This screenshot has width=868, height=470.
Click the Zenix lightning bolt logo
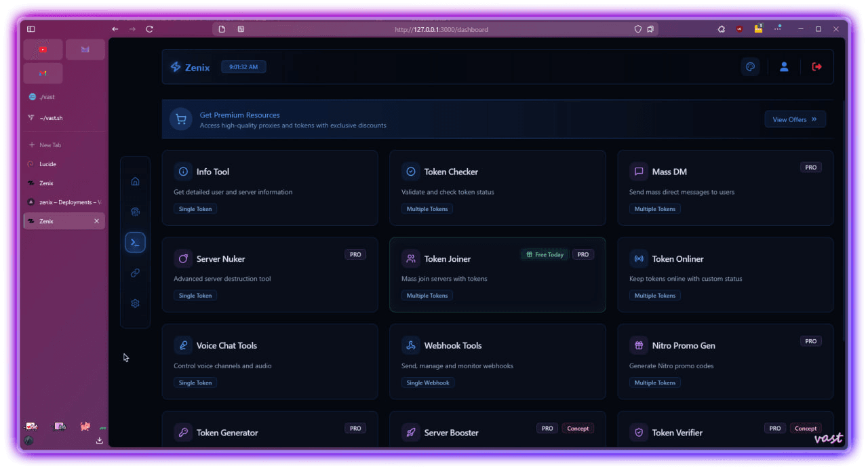(x=176, y=67)
